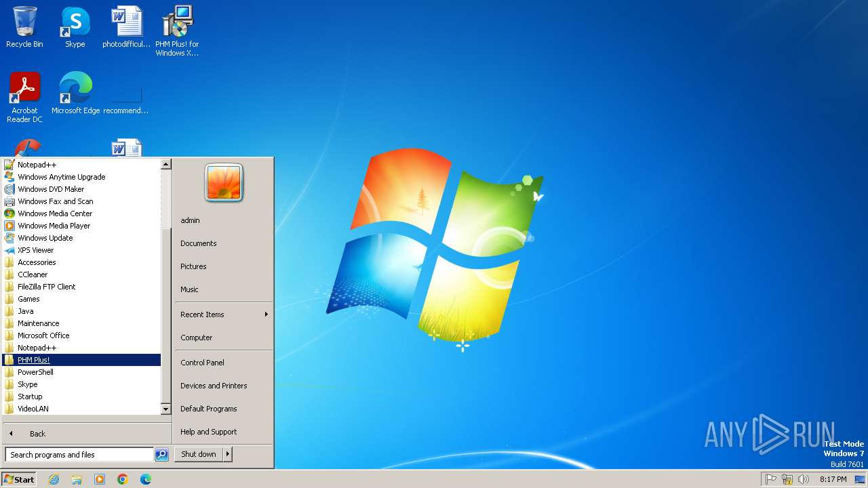Go Back to the main Start menu
Screen dimensions: 868x488
(x=87, y=434)
